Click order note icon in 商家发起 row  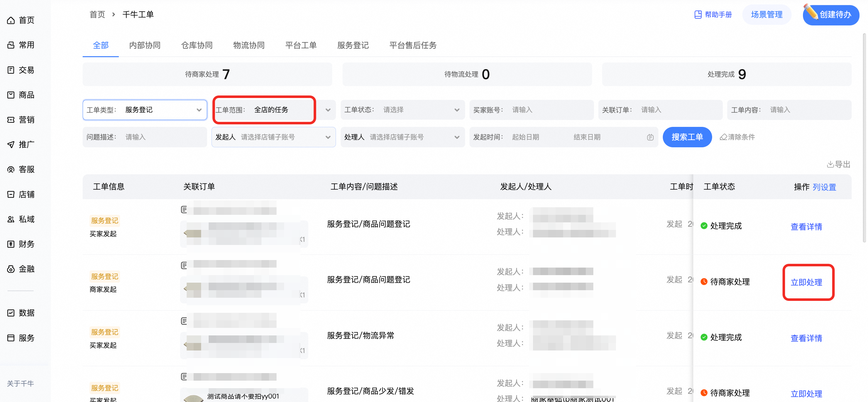point(184,265)
